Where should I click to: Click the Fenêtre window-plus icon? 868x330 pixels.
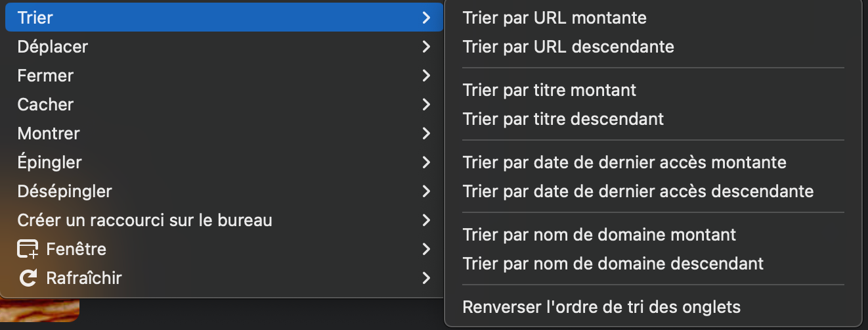pos(28,249)
